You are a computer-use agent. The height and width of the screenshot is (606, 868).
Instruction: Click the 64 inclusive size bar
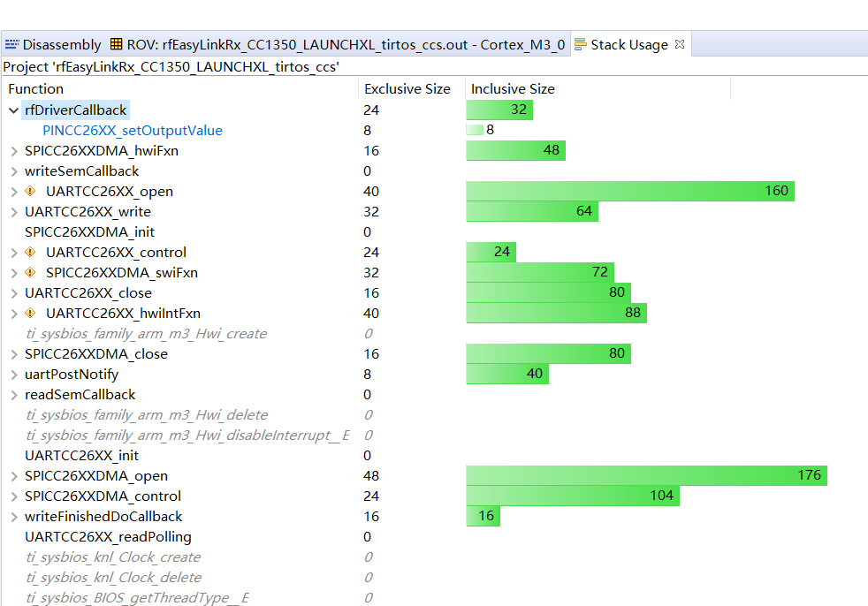tap(532, 211)
